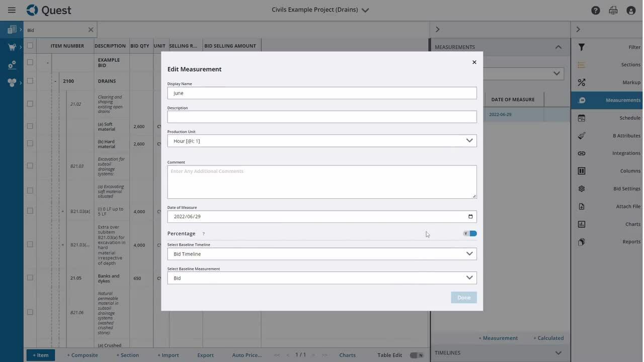Screen dimensions: 644x362
Task: Open the date picker calendar icon
Action: coord(470,217)
